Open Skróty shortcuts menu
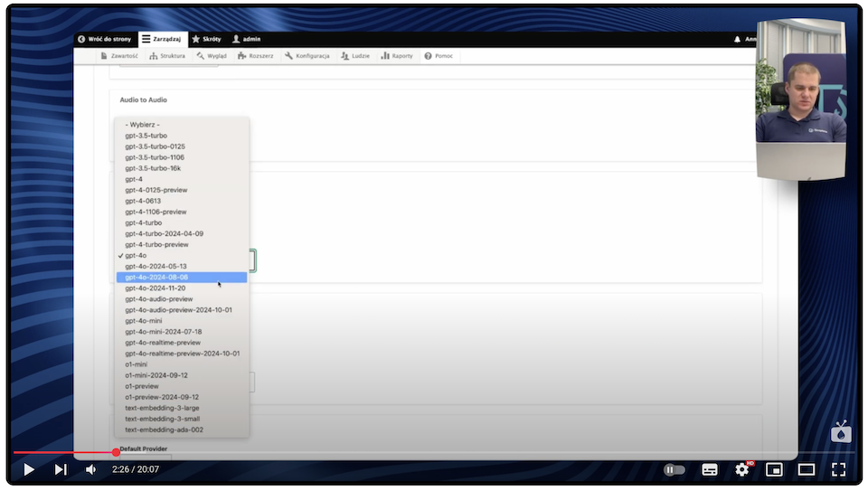 coord(206,39)
